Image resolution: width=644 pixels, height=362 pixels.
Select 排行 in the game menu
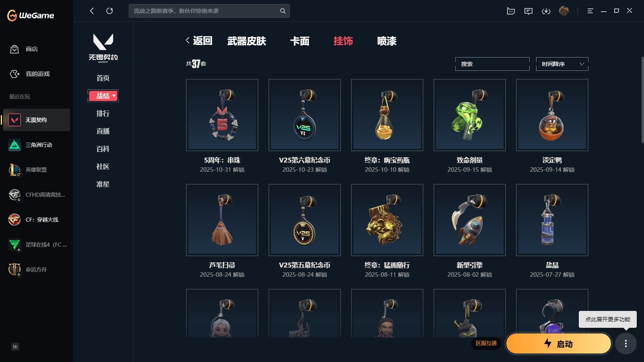[103, 113]
